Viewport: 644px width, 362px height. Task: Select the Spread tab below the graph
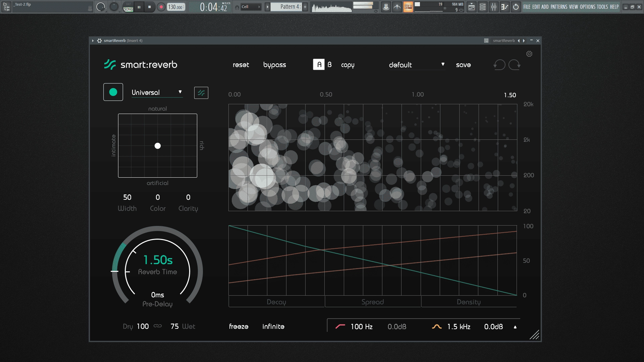(373, 302)
